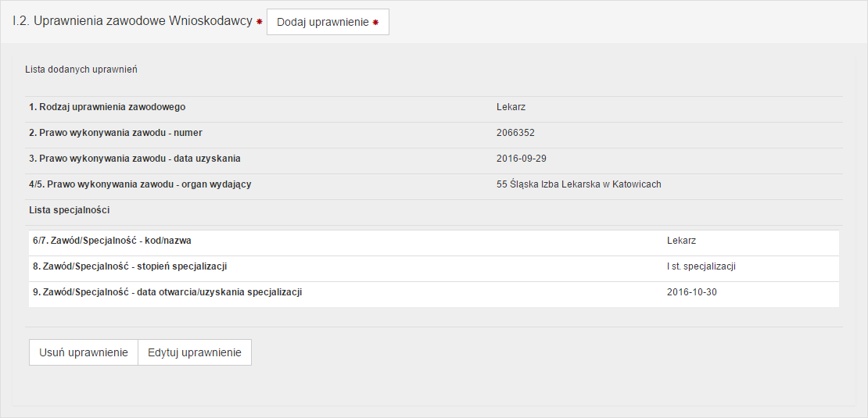Select the Prawo wykonywania zawodu - numer label
868x418 pixels.
116,133
